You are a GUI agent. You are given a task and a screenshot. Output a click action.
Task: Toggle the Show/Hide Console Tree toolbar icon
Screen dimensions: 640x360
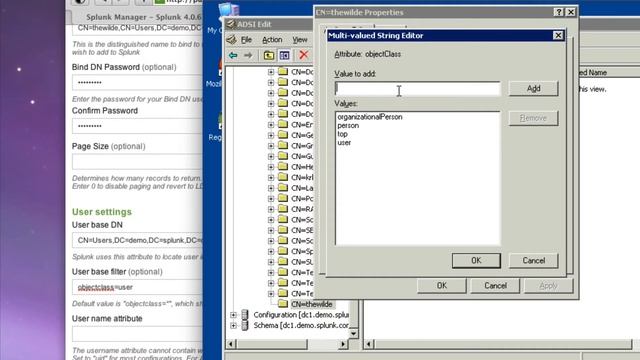pos(284,55)
